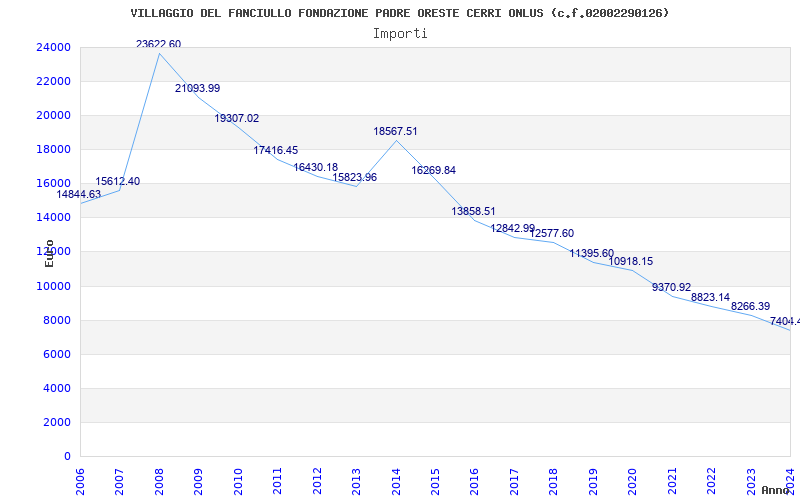Click the Importi subtitle

(x=400, y=34)
